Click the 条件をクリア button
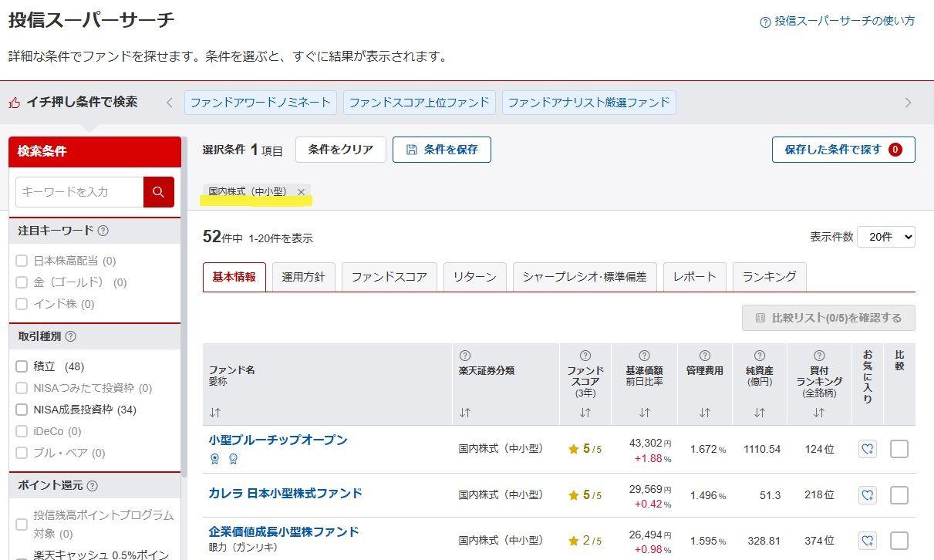Viewport: 934px width, 560px height. click(341, 150)
